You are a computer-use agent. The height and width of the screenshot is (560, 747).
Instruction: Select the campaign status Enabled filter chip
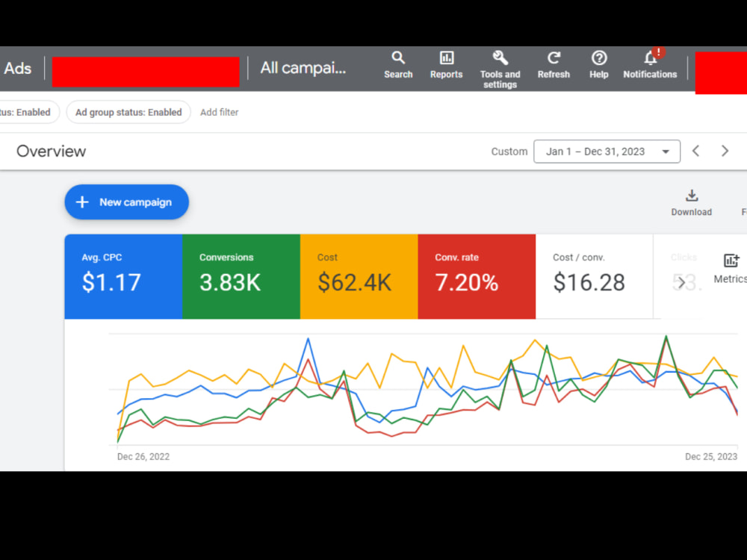(28, 112)
